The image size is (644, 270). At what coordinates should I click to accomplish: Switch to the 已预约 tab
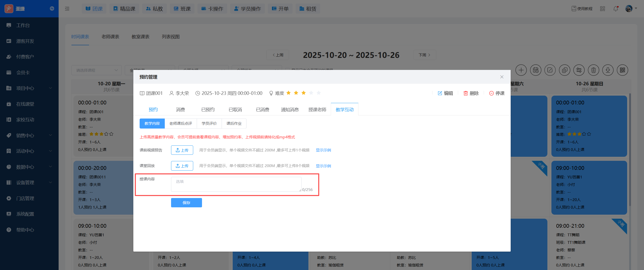coord(208,109)
